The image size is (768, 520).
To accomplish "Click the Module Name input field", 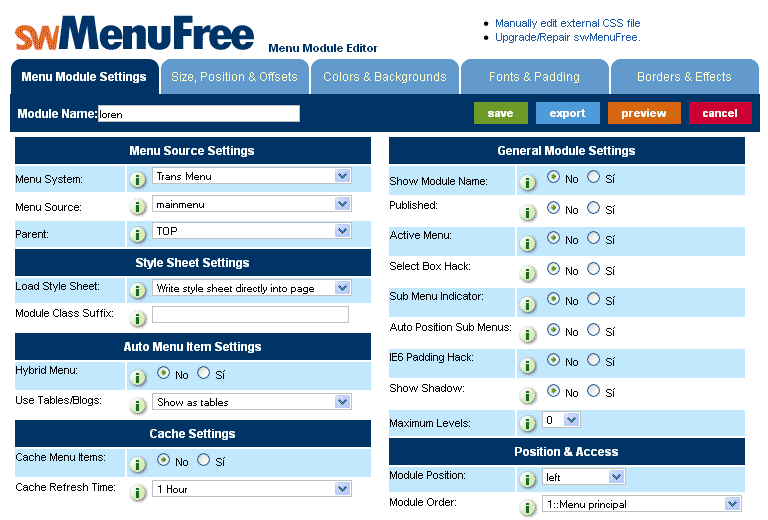I will [x=199, y=114].
